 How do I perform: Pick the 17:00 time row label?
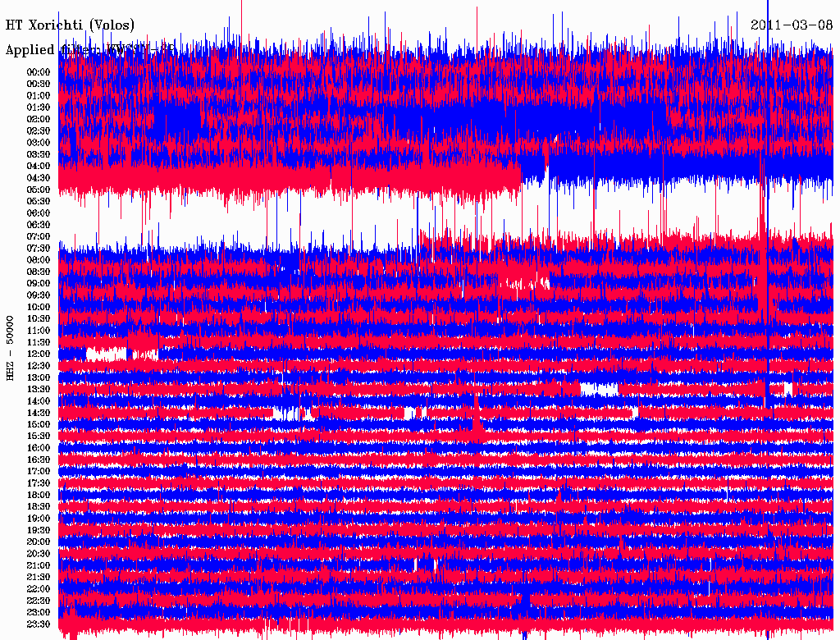coord(39,471)
